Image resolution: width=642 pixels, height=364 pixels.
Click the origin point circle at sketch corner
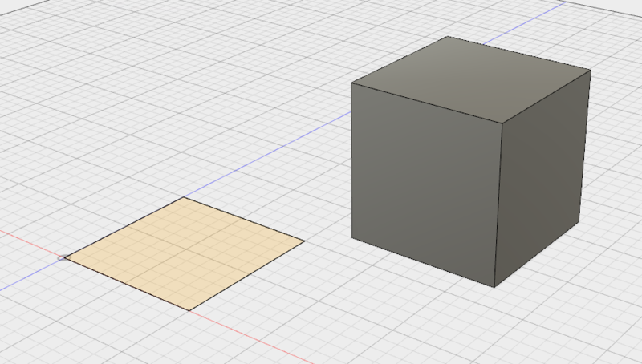click(x=63, y=257)
